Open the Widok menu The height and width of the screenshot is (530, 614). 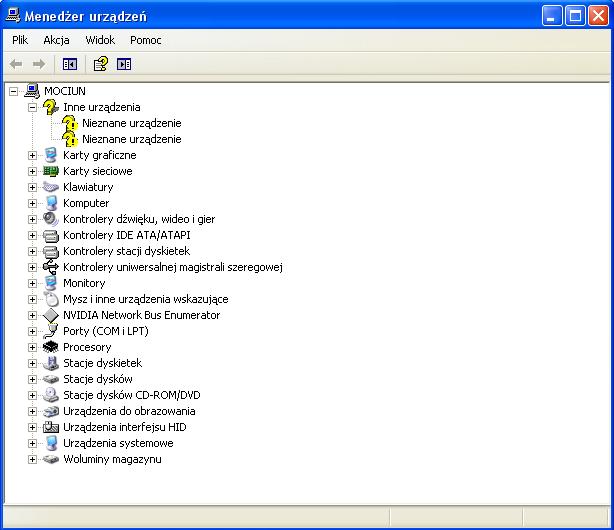(100, 40)
